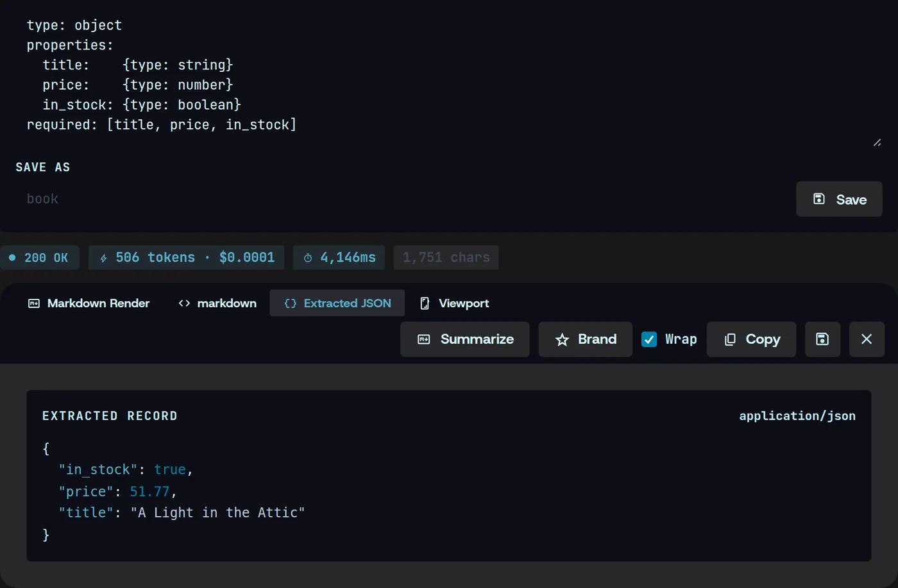Screen dimensions: 898x588
Task: Click the "in_stock: {type: boolean}" schema line
Action: [x=142, y=105]
